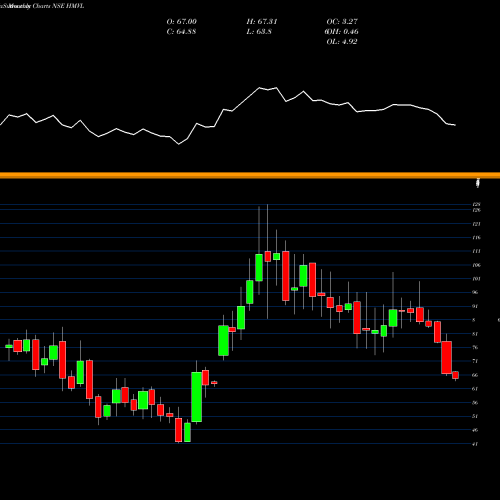
Task: Click the 76 price axis label
Action: click(476, 347)
